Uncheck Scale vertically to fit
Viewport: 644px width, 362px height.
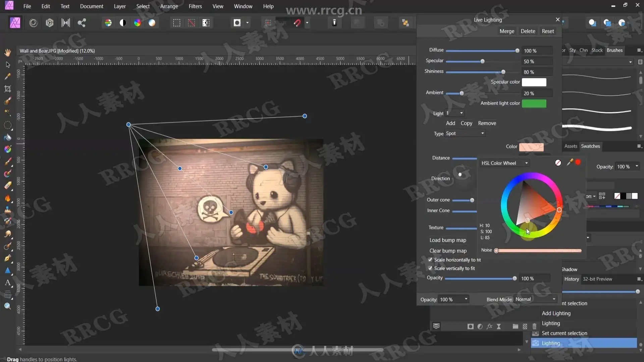tap(430, 268)
